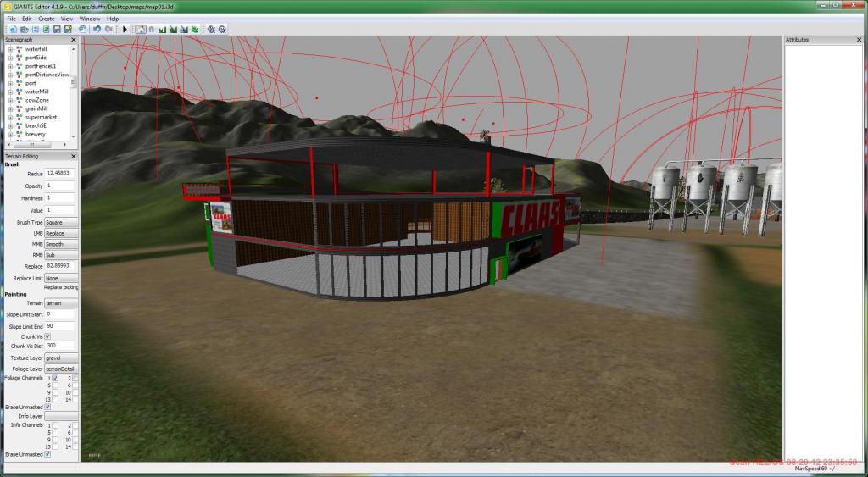
Task: Enable Foliage Channels checkbox 5
Action: pos(55,385)
